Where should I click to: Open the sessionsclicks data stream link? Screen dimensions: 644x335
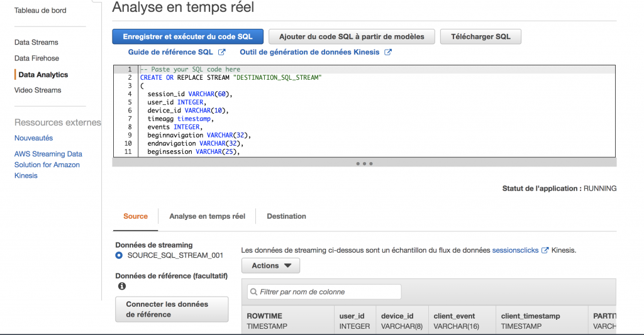pos(515,250)
